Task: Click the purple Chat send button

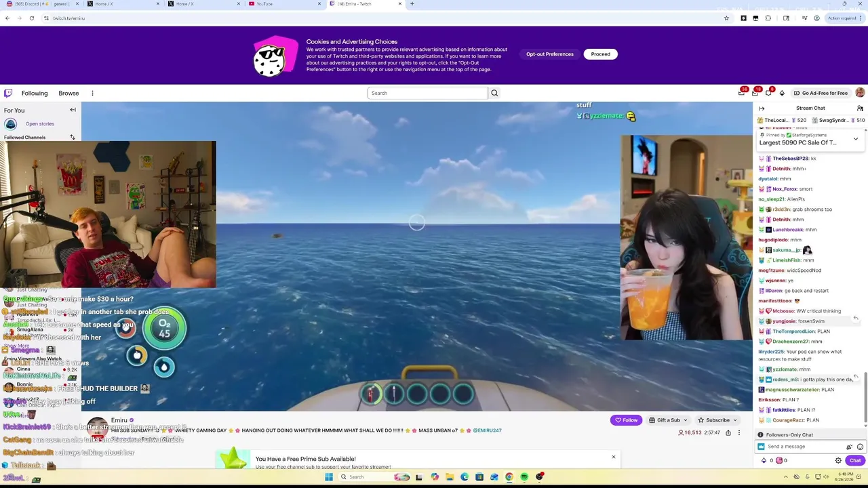Action: click(855, 460)
